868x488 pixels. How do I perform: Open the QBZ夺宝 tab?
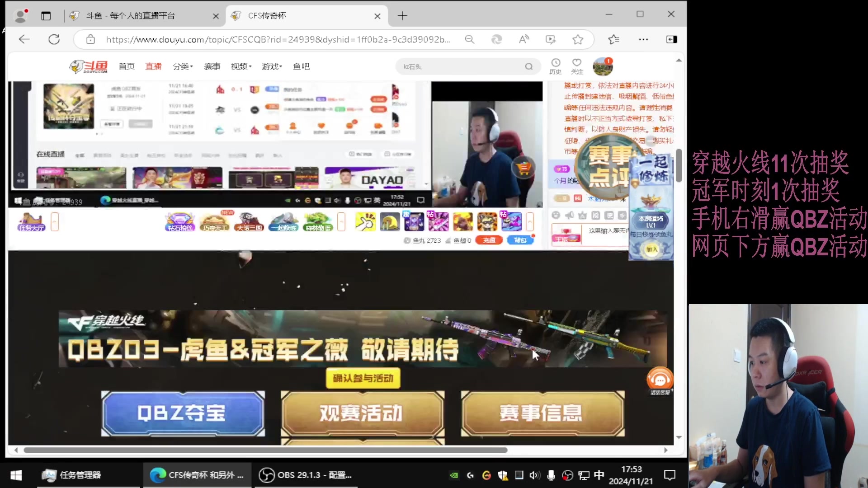coord(183,413)
